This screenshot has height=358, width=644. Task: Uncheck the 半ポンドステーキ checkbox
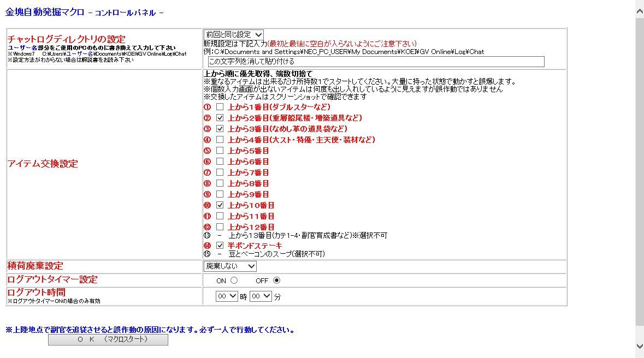click(220, 246)
